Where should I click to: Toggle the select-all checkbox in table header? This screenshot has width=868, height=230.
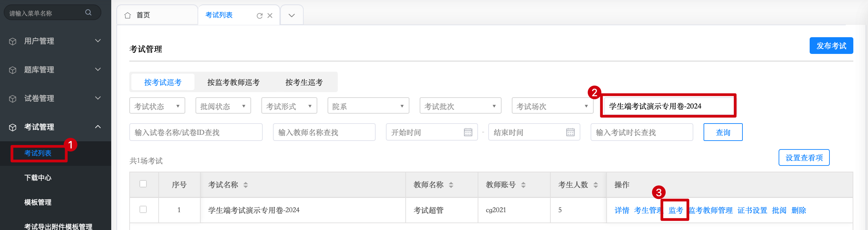click(143, 184)
